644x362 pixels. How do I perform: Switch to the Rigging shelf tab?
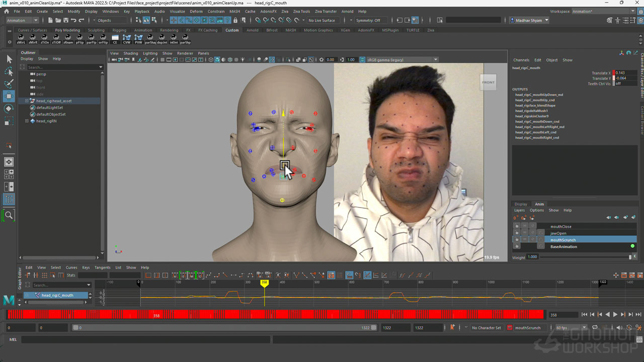[x=119, y=30]
